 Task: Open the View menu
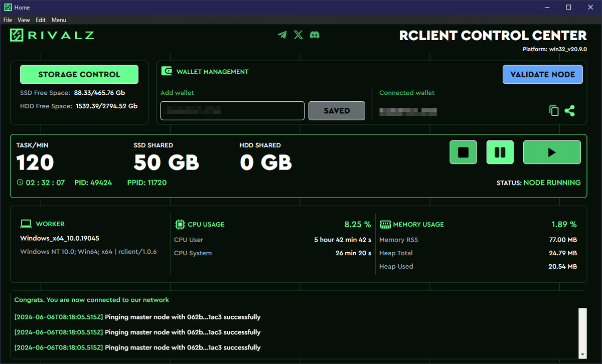24,20
